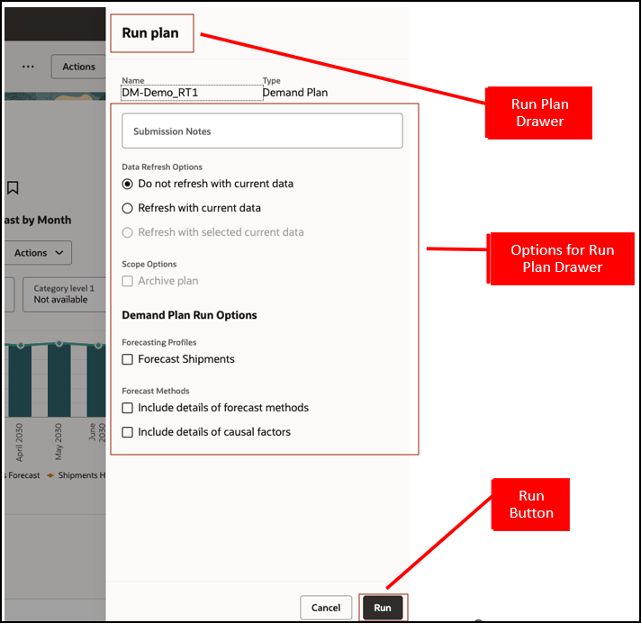Click the April 2030 chart bar

click(20, 381)
